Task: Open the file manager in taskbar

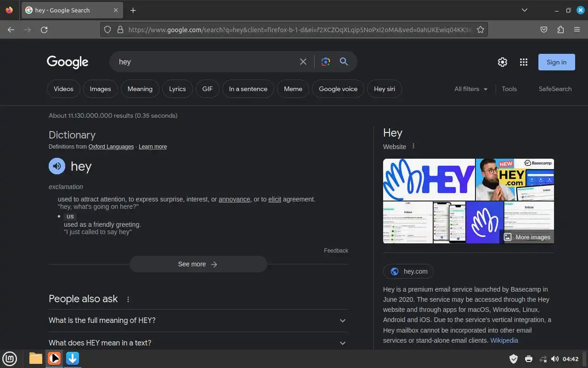Action: [36, 358]
